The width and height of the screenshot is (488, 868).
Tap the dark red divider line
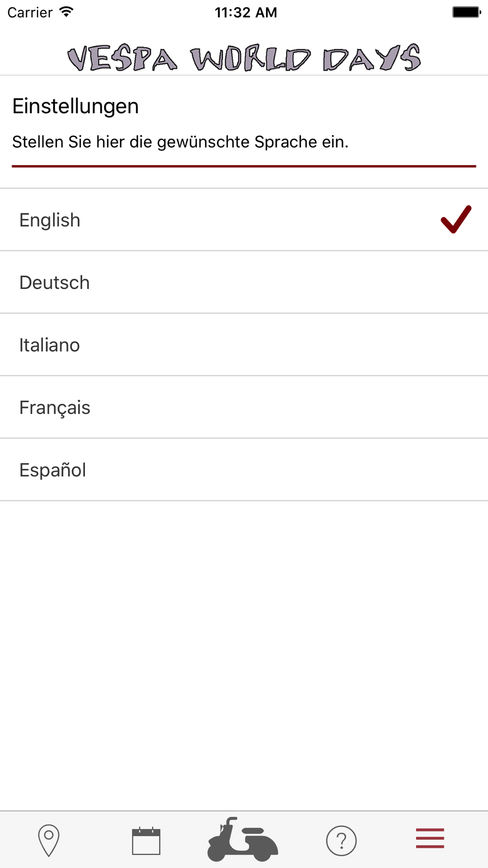[244, 166]
